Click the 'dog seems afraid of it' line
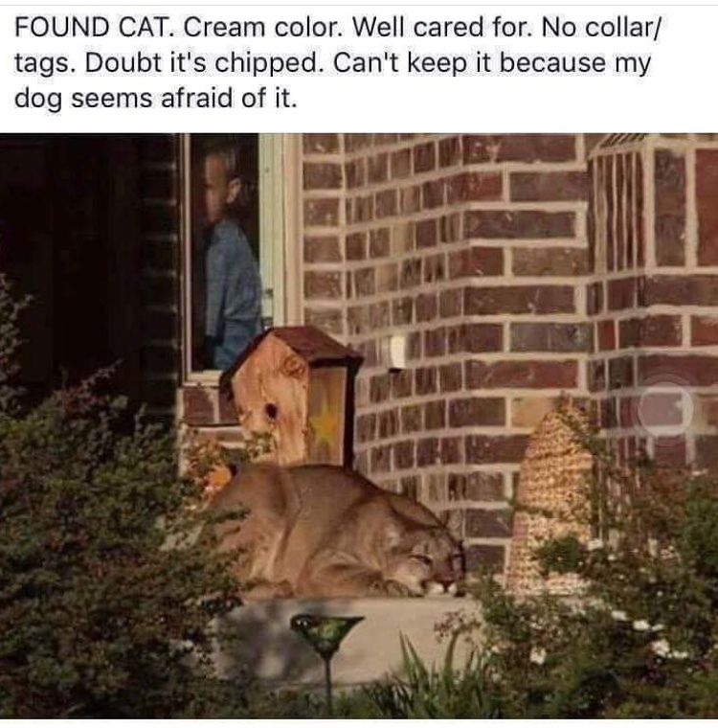Image resolution: width=718 pixels, height=728 pixels. (155, 98)
